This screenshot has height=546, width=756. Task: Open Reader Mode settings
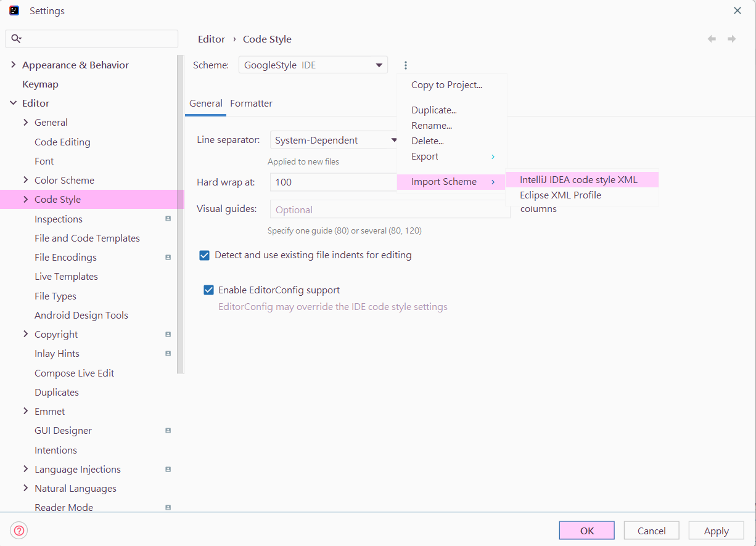click(x=64, y=507)
